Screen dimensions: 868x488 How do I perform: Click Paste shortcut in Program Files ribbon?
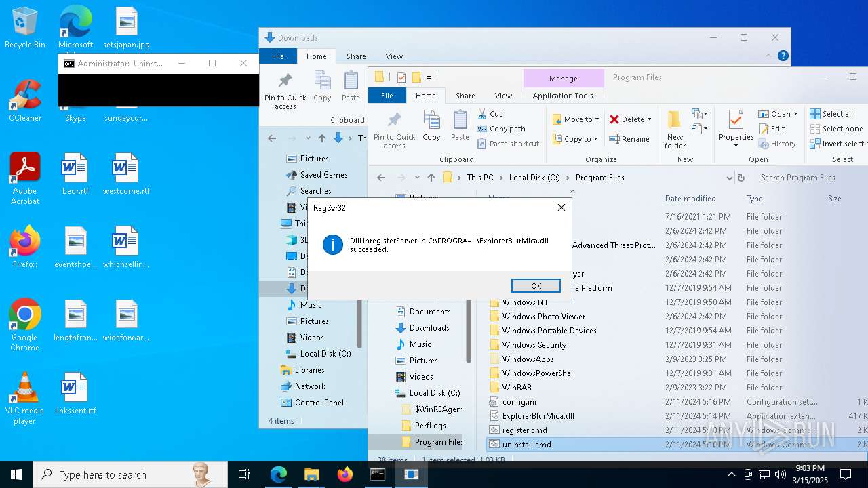(x=508, y=144)
